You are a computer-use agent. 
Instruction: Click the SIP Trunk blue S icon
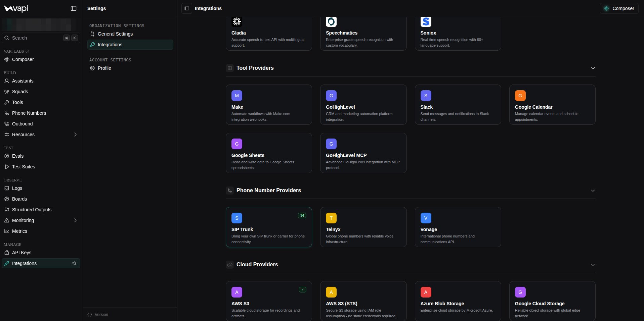tap(237, 218)
